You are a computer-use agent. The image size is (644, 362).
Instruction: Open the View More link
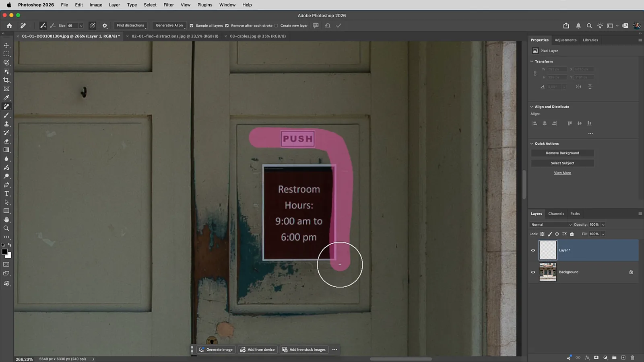562,173
